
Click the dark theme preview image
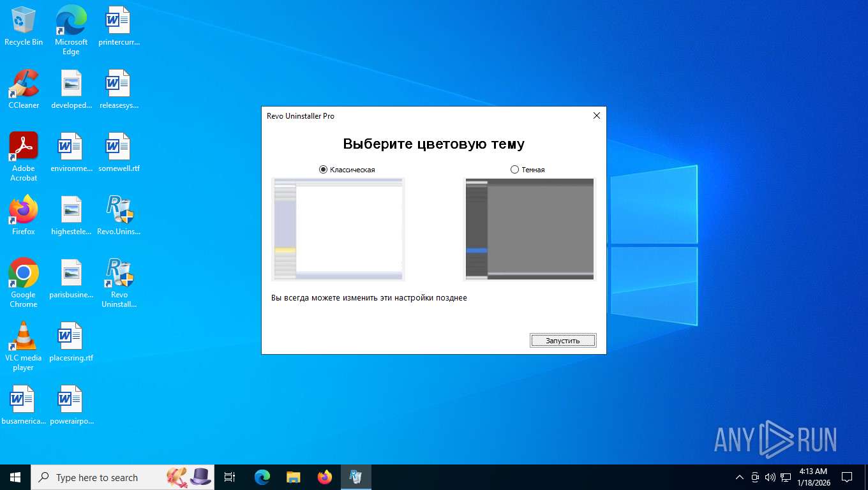pos(530,229)
